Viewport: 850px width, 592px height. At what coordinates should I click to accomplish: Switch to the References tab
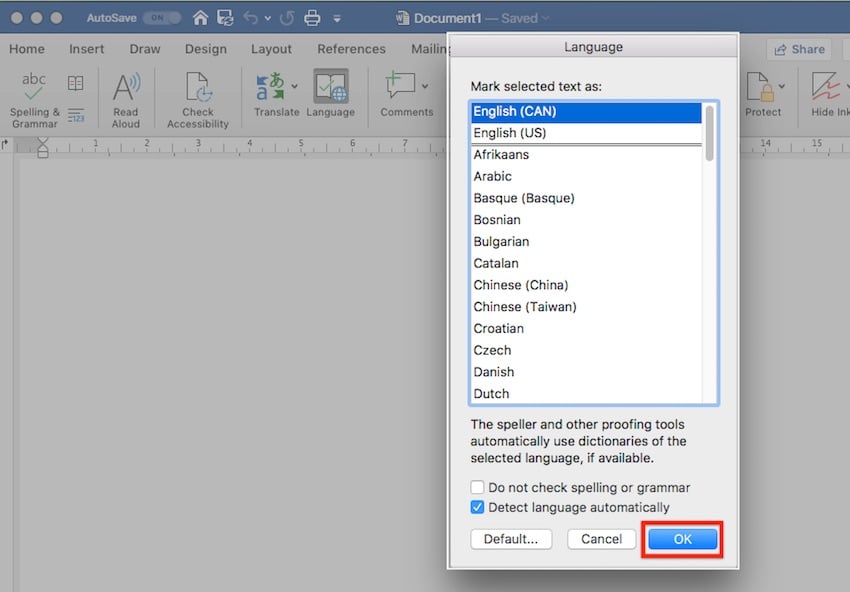[x=351, y=48]
